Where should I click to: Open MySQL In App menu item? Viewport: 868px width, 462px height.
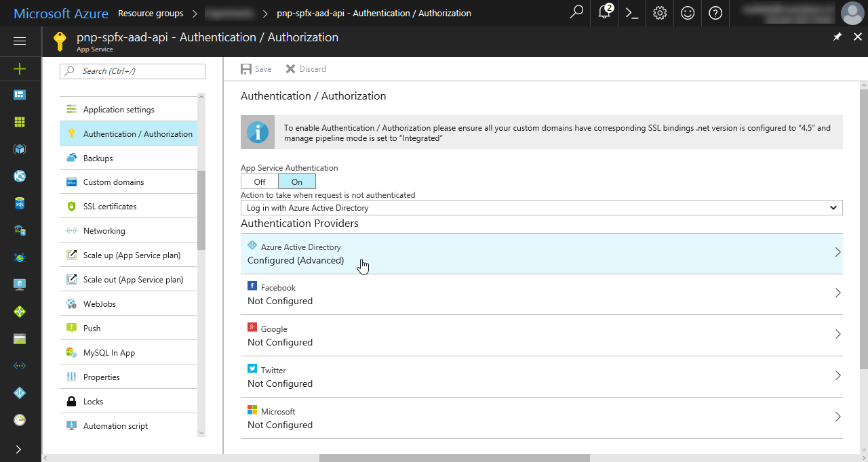click(x=129, y=353)
